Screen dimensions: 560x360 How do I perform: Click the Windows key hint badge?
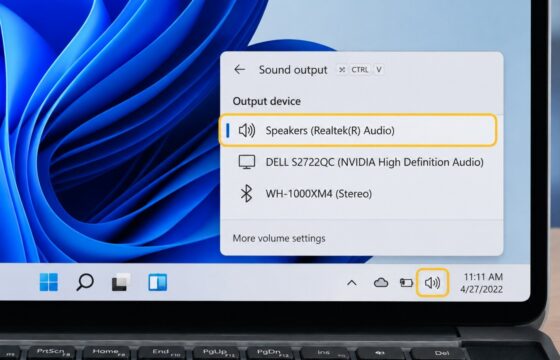click(x=342, y=70)
